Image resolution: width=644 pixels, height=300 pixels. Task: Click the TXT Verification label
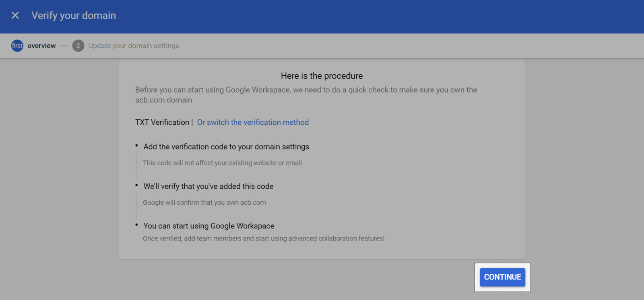162,122
